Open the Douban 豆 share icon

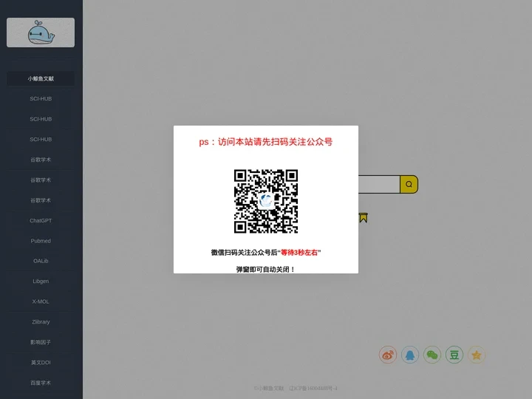coord(454,355)
